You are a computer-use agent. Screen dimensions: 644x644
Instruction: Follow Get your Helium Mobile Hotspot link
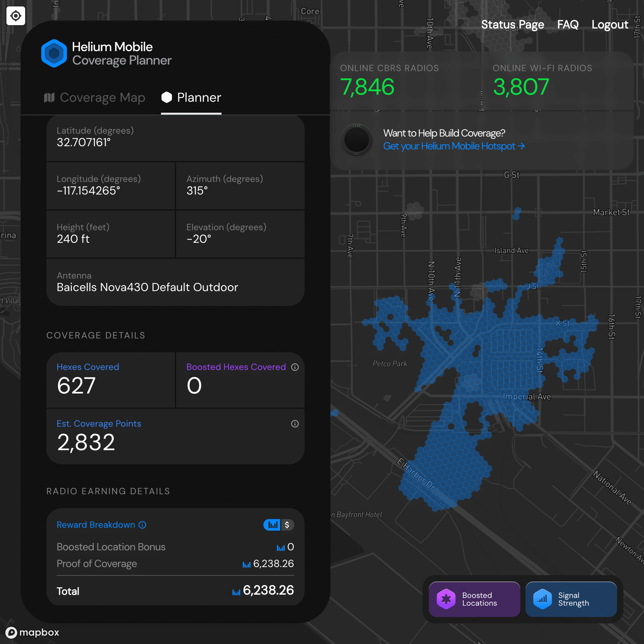coord(454,146)
